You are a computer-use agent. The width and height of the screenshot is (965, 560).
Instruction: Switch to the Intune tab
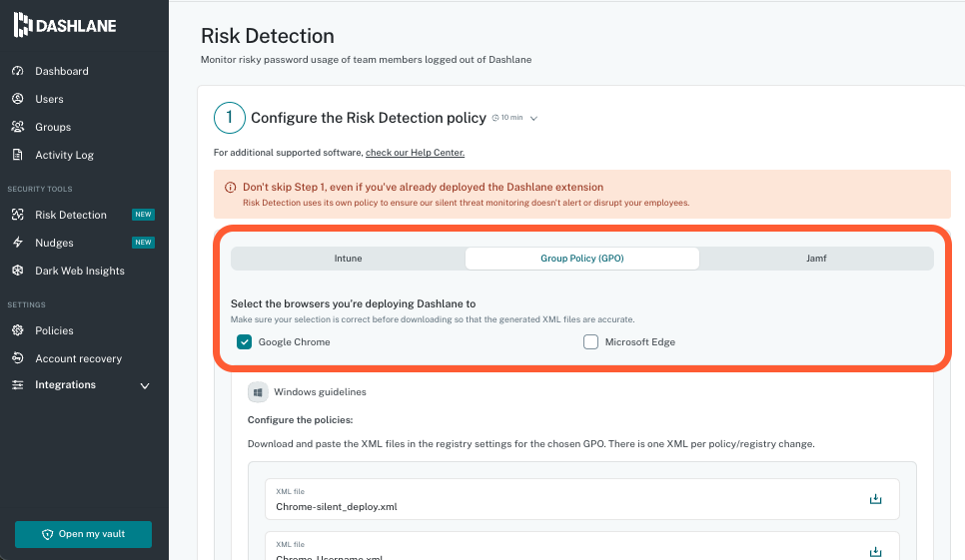348,258
